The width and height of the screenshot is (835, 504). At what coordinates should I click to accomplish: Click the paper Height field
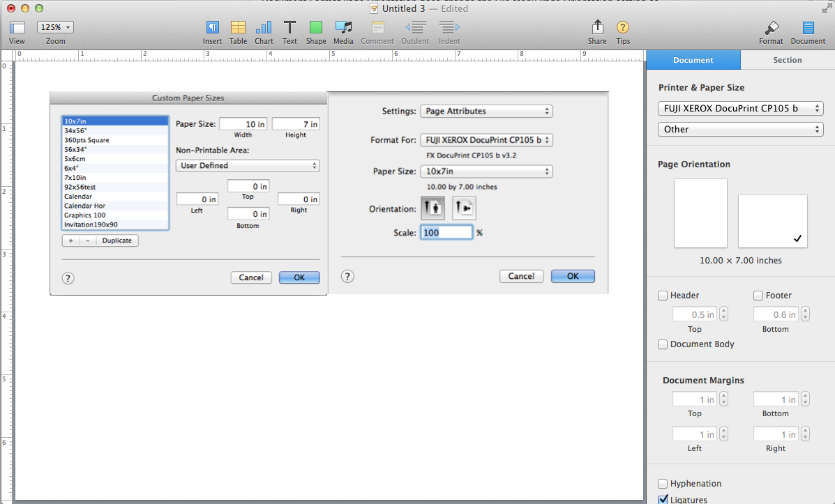pyautogui.click(x=296, y=124)
